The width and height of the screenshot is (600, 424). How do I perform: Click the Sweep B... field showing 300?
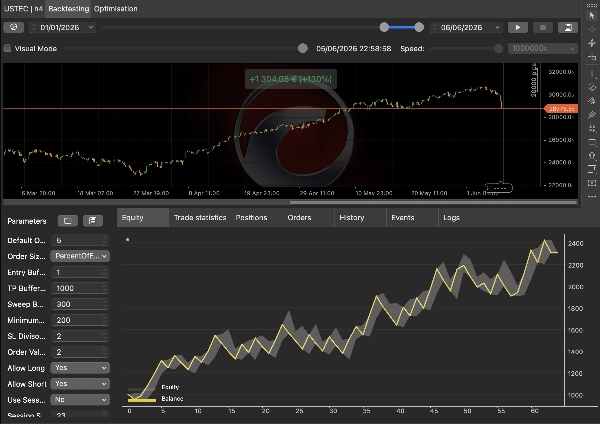[x=80, y=304]
